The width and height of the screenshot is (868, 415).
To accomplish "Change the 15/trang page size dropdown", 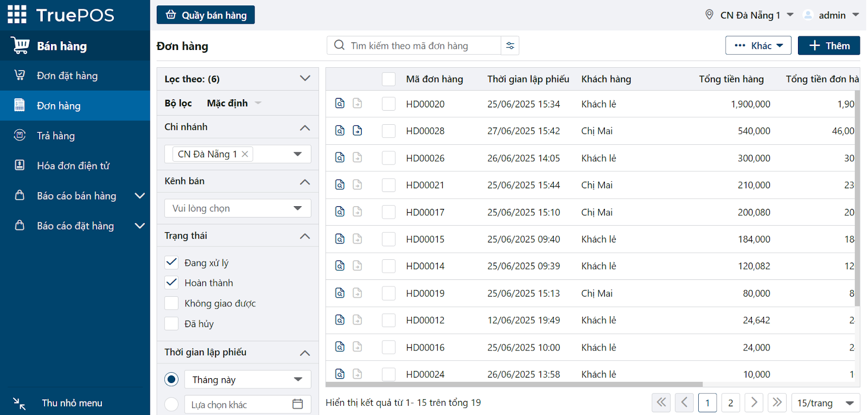I will pos(825,403).
